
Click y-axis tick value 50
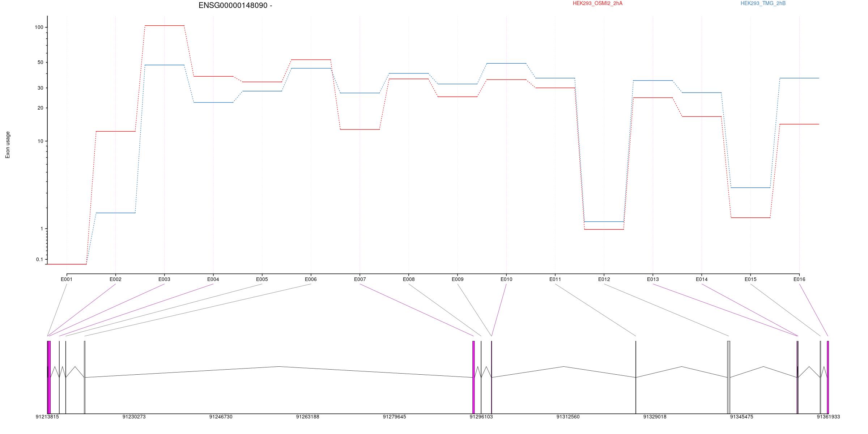coord(41,62)
